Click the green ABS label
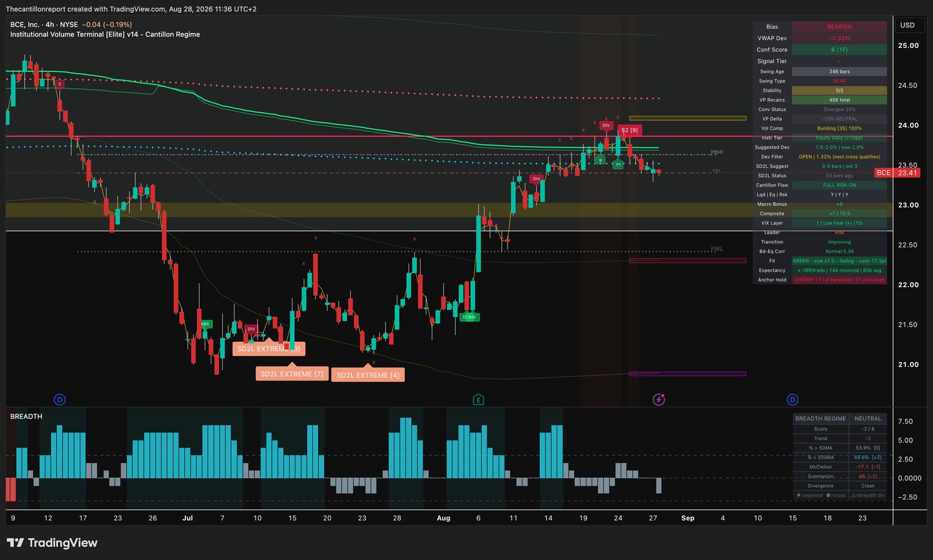 (x=205, y=324)
